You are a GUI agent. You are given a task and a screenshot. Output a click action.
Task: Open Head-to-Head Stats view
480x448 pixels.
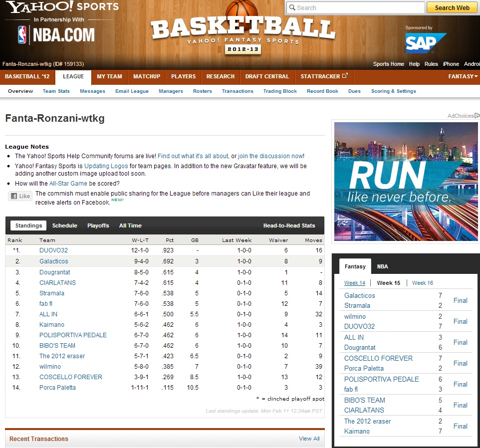pyautogui.click(x=289, y=225)
